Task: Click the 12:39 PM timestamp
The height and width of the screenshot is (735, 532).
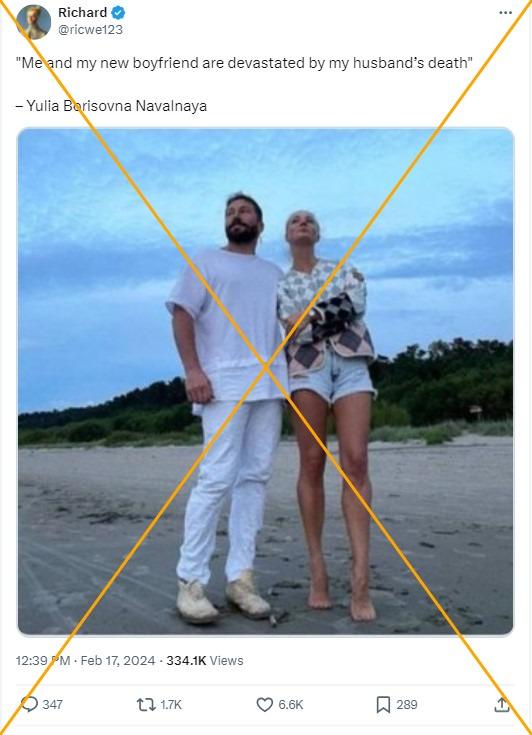Action: tap(43, 660)
